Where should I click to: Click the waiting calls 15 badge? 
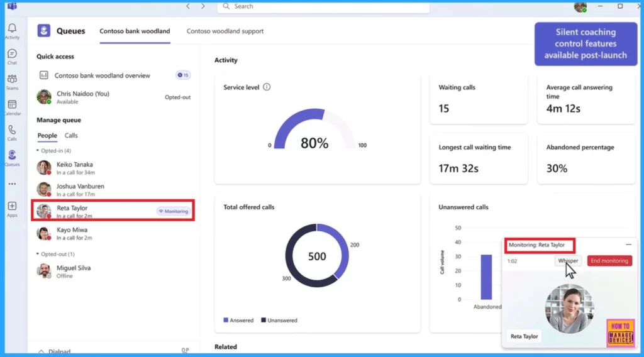[183, 75]
